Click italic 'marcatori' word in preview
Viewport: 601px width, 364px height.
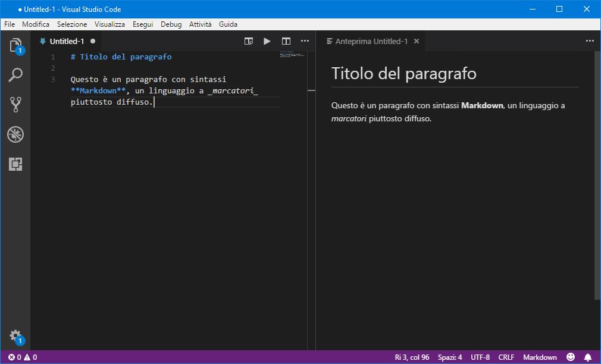(349, 119)
